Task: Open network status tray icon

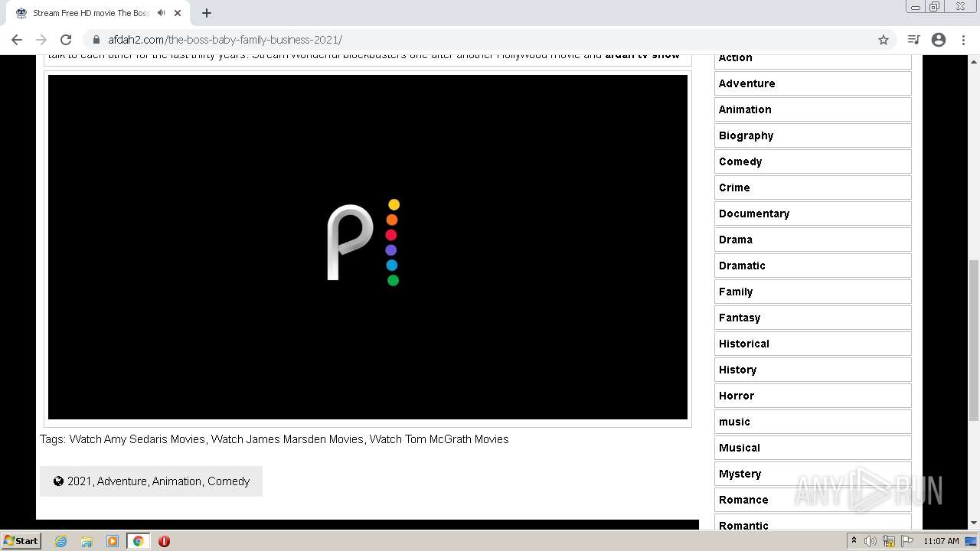Action: click(x=889, y=541)
